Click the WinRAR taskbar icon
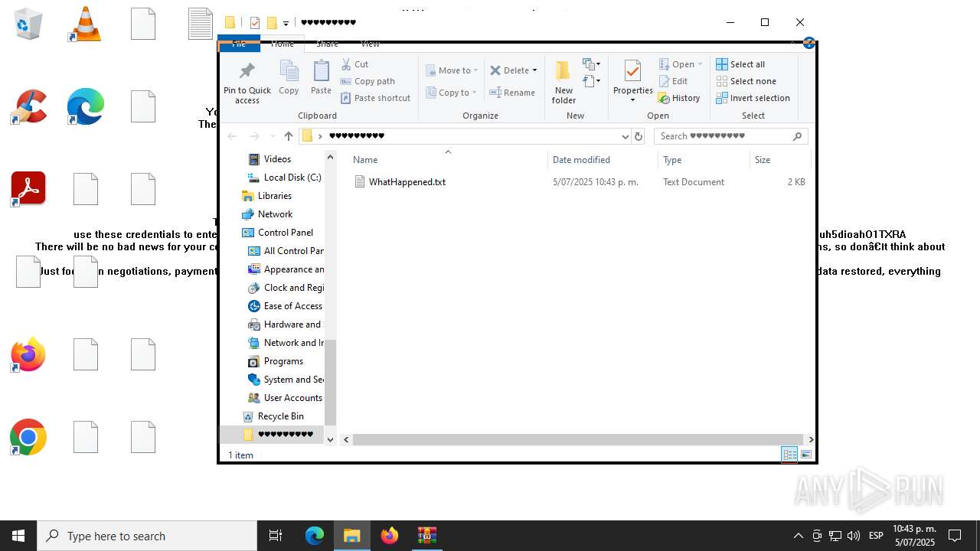The width and height of the screenshot is (980, 551). tap(426, 536)
